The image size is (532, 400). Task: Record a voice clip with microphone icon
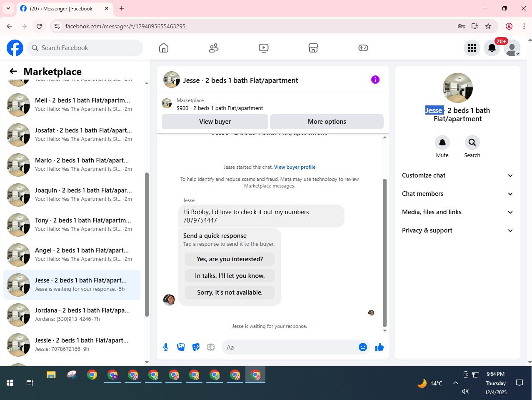click(x=166, y=347)
